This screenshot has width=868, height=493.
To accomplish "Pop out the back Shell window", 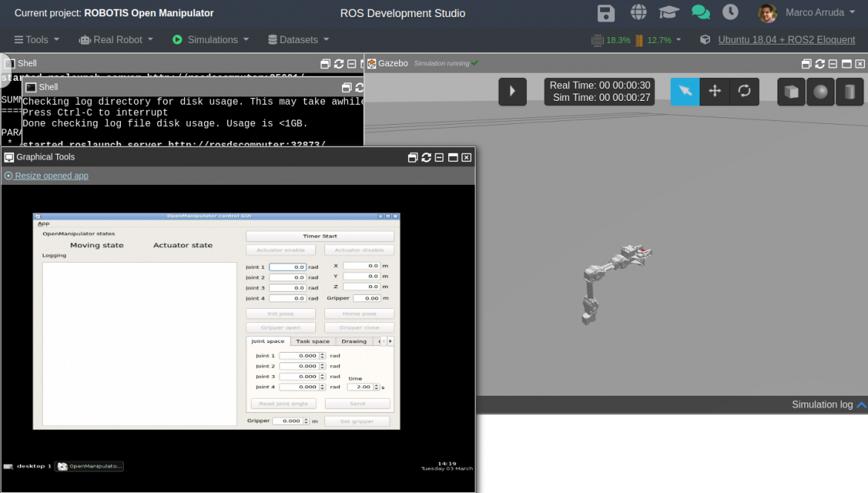I will point(326,64).
